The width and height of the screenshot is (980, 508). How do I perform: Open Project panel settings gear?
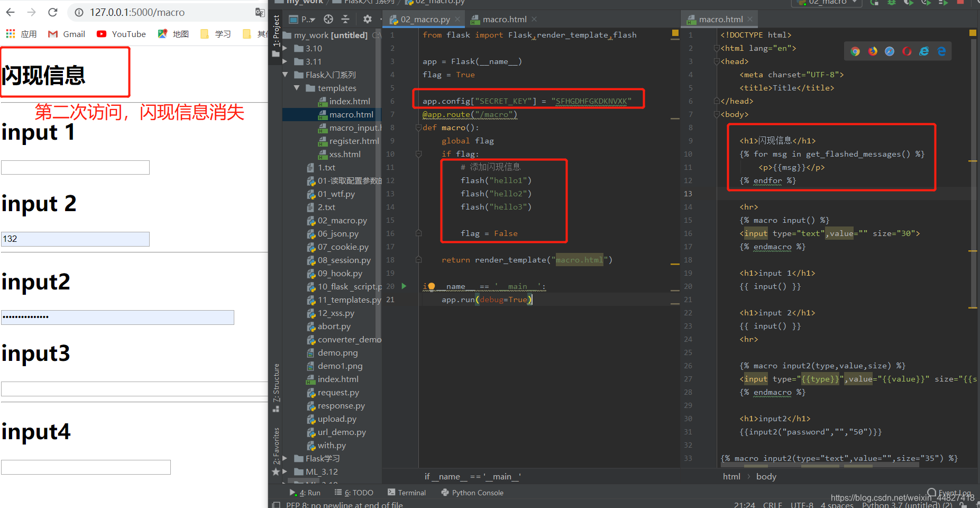[x=368, y=20]
